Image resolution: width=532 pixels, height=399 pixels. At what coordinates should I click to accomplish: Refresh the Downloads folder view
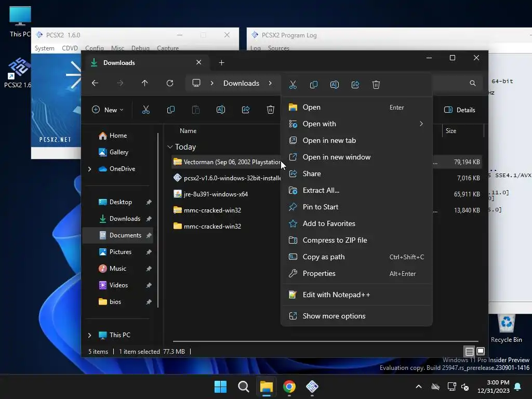pos(170,83)
